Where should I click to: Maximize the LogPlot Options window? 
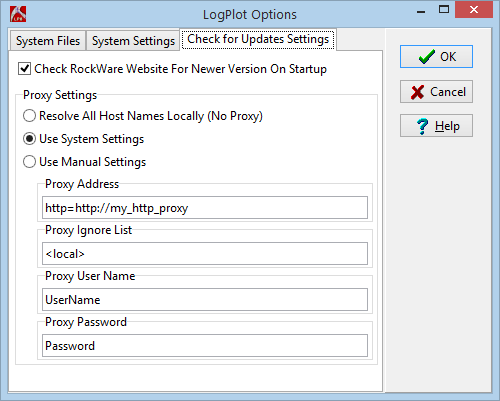444,10
